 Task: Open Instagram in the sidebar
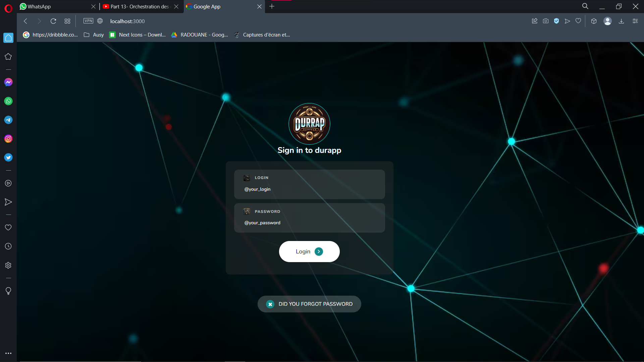[8, 138]
